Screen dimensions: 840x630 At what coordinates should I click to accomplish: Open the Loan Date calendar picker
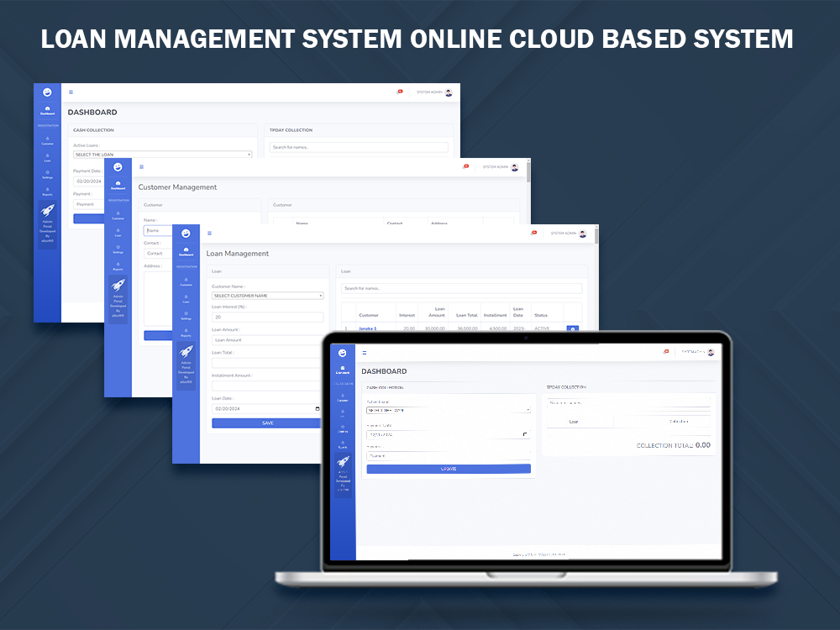click(318, 408)
